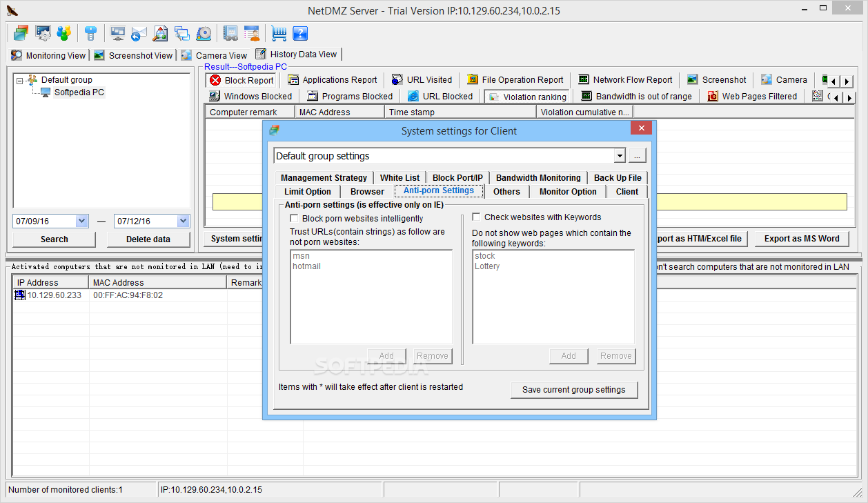Viewport: 868px width, 503px height.
Task: Open the Bandwidth Monitoring settings tab
Action: coord(538,178)
